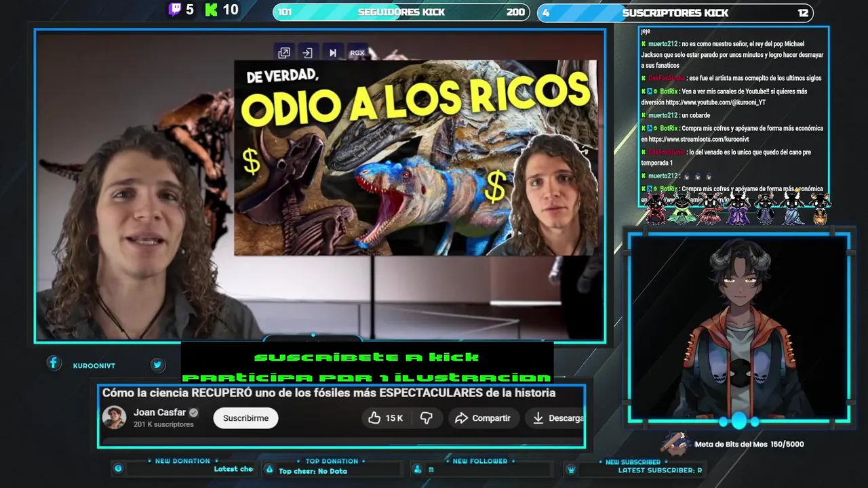Viewport: 868px width, 488px height.
Task: Click the 15 K like count
Action: coord(394,418)
